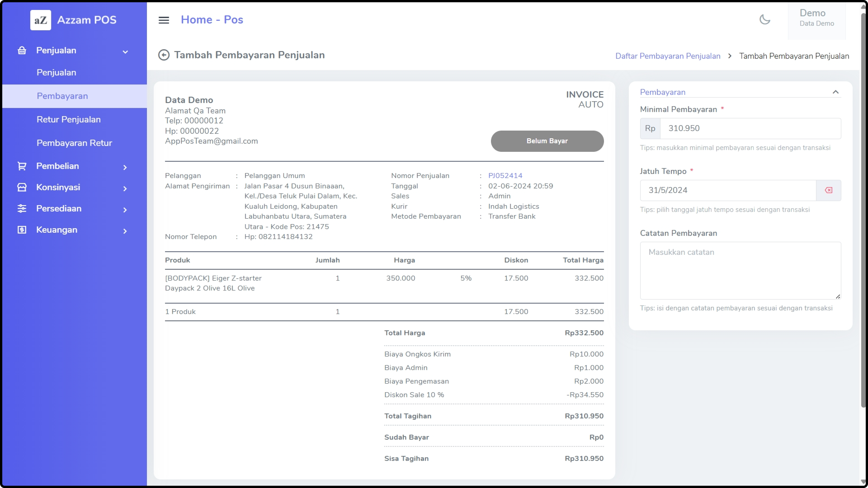Click the Konsinyasi store icon
Screen dimensions: 868x488
point(22,187)
